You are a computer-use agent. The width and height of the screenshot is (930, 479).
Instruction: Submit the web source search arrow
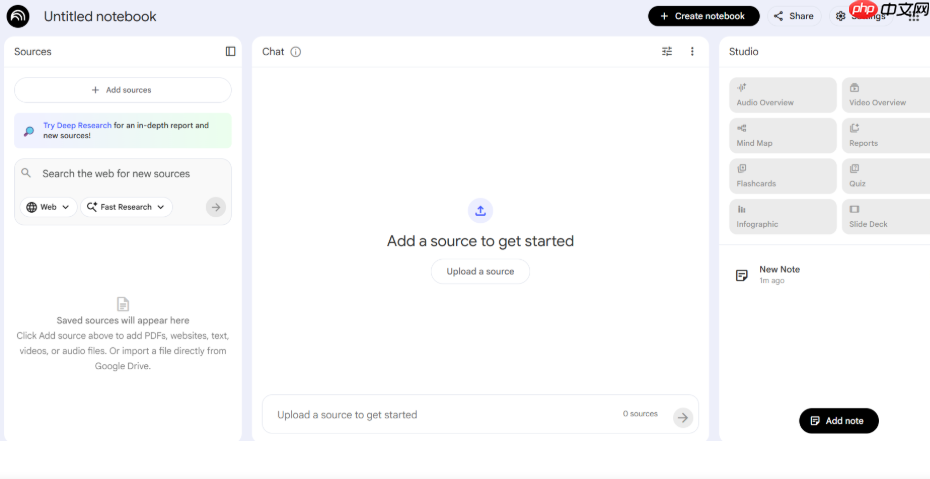(215, 207)
